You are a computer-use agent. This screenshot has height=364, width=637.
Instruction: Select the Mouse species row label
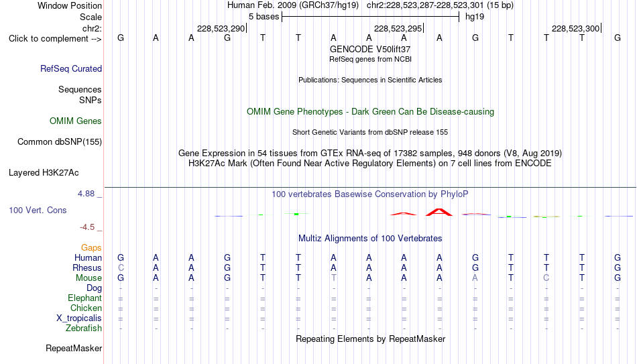[x=89, y=278]
